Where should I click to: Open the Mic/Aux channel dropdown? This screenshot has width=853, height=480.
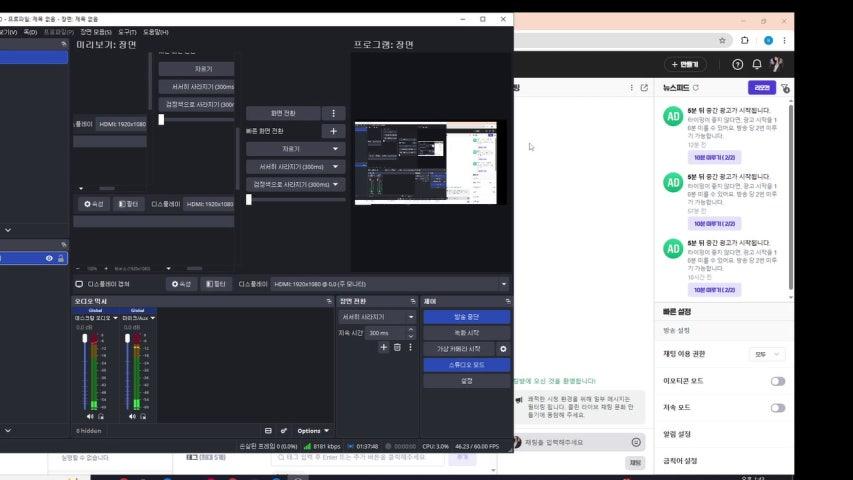(153, 318)
